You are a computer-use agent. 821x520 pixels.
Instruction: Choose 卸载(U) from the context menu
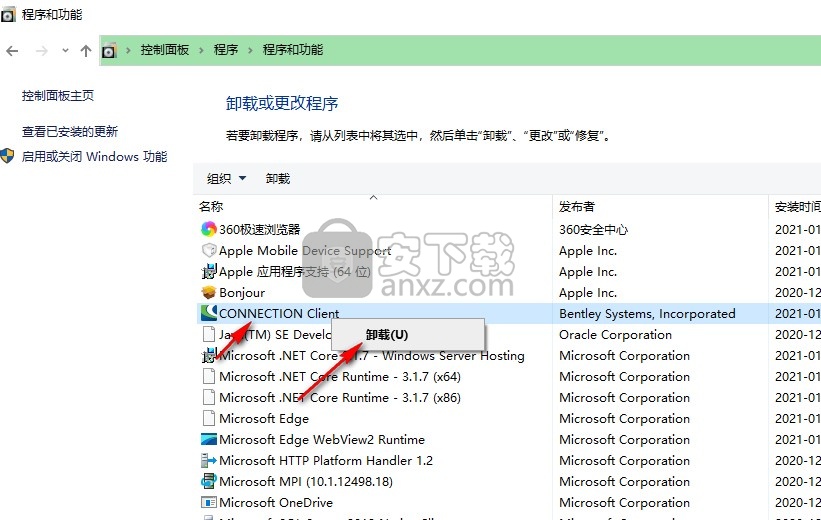pyautogui.click(x=386, y=335)
